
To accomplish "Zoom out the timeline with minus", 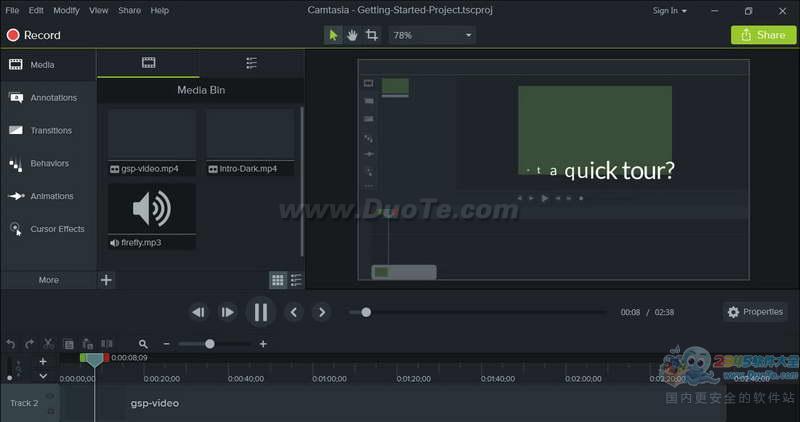I will [x=166, y=344].
